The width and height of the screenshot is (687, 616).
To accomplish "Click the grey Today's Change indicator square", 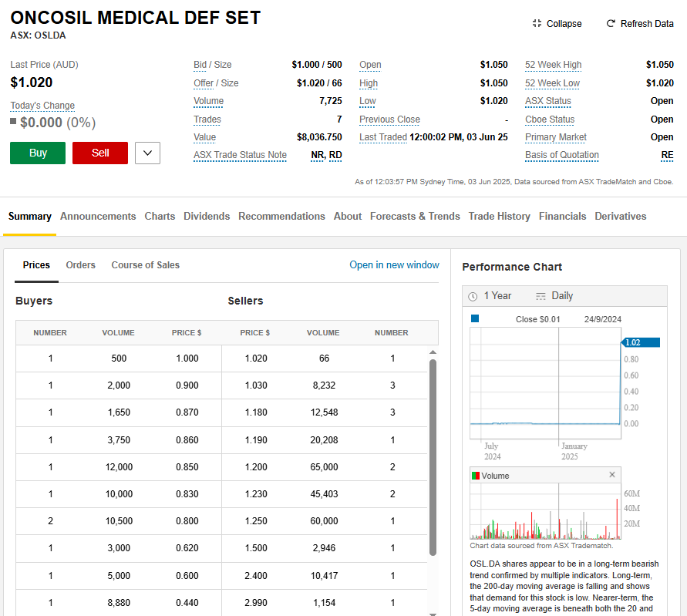I will [13, 121].
